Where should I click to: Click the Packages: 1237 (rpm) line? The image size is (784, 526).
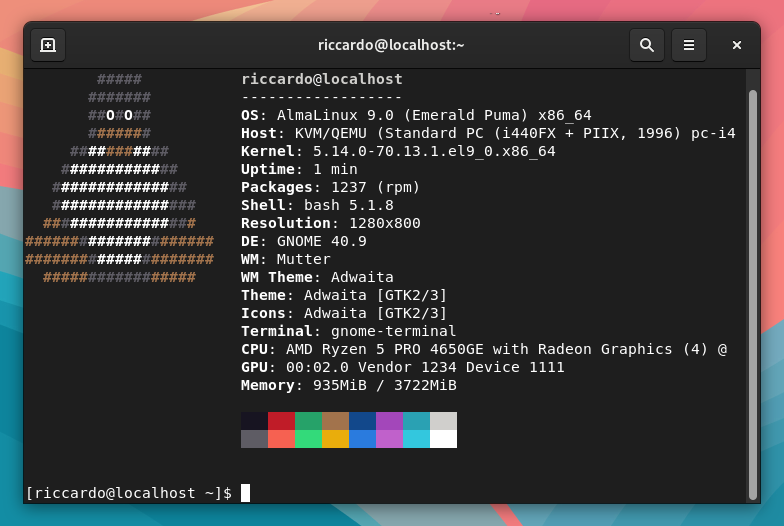coord(330,188)
